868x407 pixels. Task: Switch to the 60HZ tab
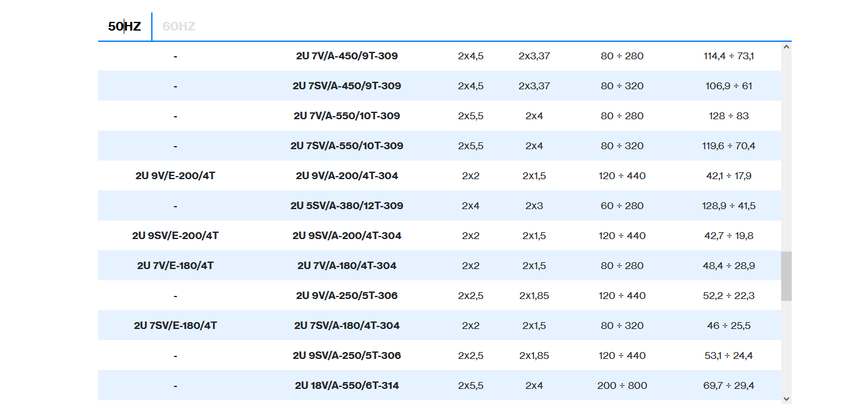tap(179, 26)
